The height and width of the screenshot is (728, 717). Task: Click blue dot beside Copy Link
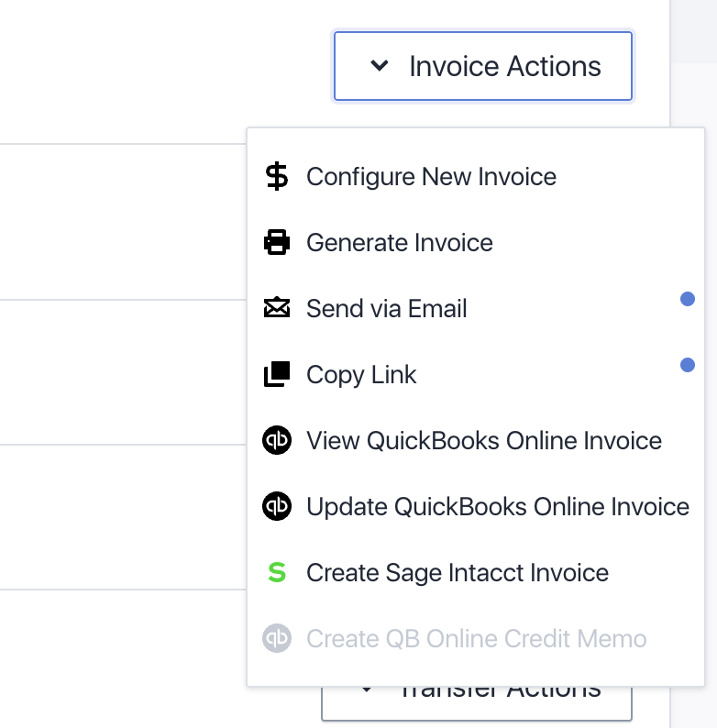click(687, 365)
